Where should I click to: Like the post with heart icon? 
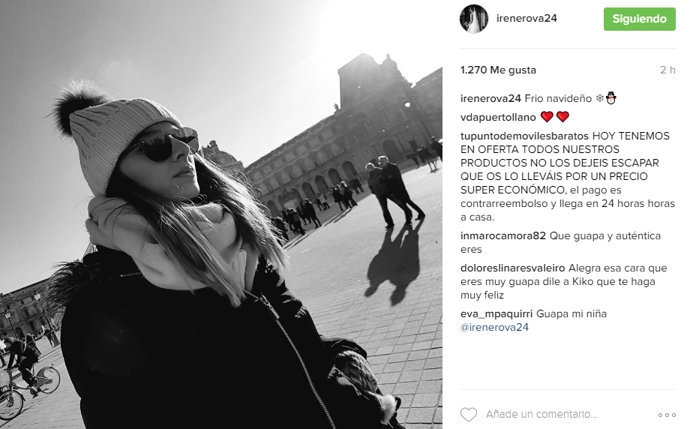(468, 414)
